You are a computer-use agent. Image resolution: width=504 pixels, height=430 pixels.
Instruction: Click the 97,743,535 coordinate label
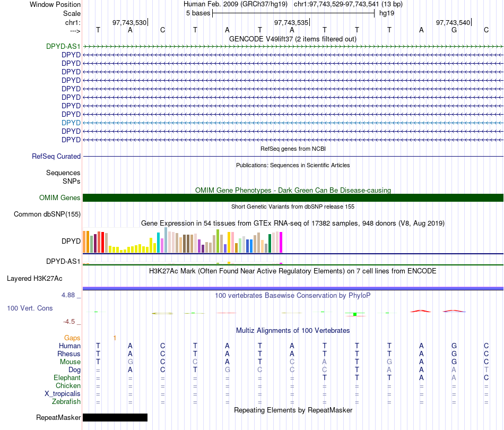(x=291, y=22)
